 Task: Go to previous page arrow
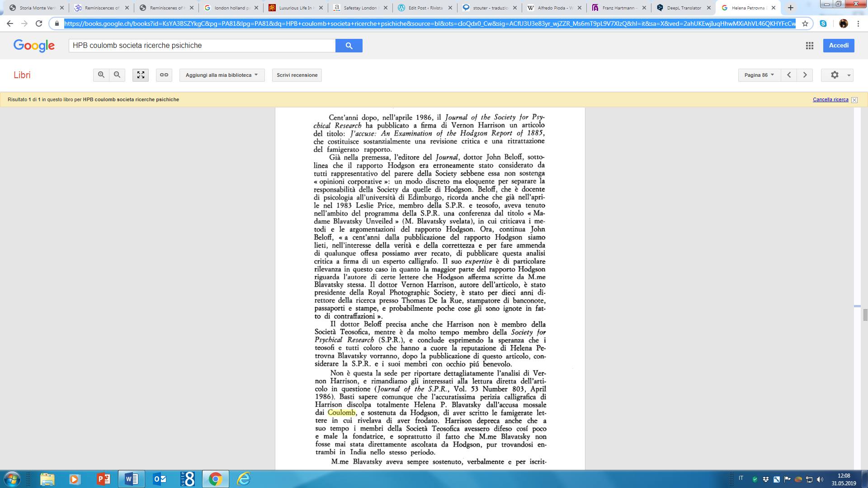tap(789, 75)
